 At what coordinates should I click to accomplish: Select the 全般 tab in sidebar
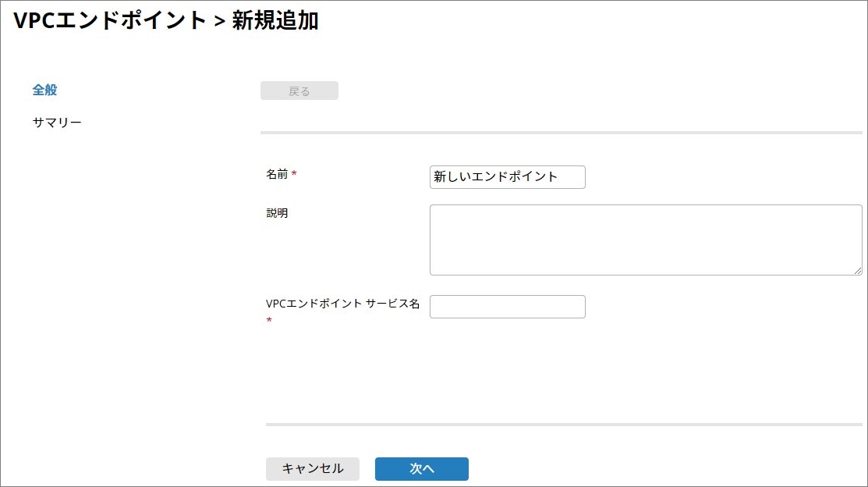coord(44,90)
